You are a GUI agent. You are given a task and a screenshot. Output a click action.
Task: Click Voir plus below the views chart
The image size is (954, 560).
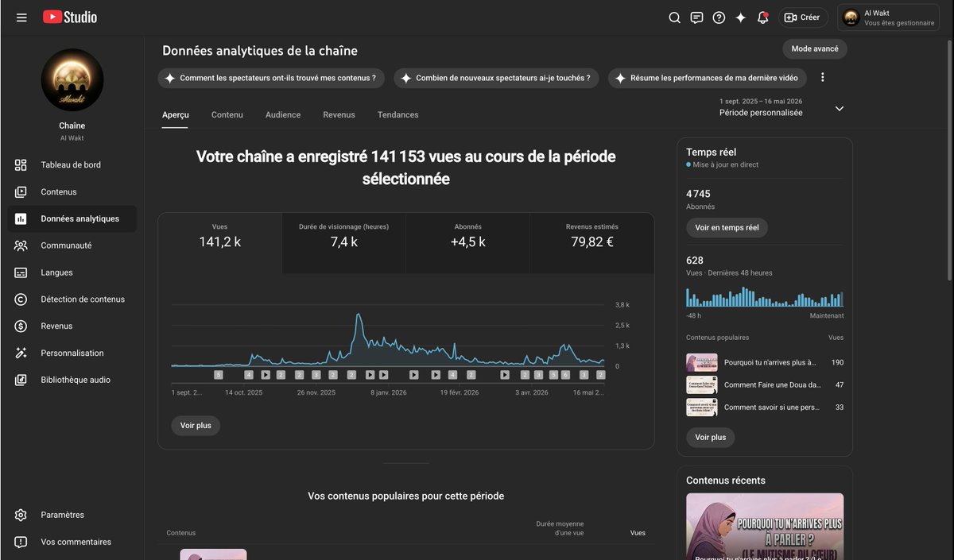(x=196, y=426)
